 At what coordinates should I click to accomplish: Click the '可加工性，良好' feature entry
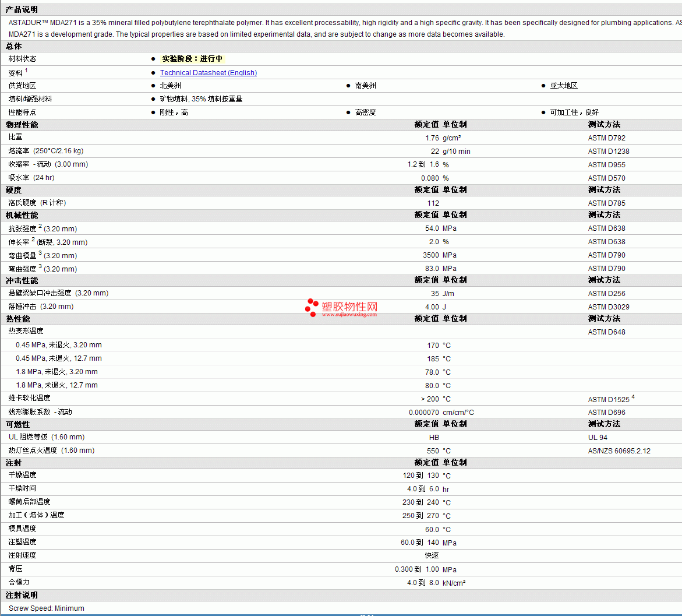click(x=574, y=112)
